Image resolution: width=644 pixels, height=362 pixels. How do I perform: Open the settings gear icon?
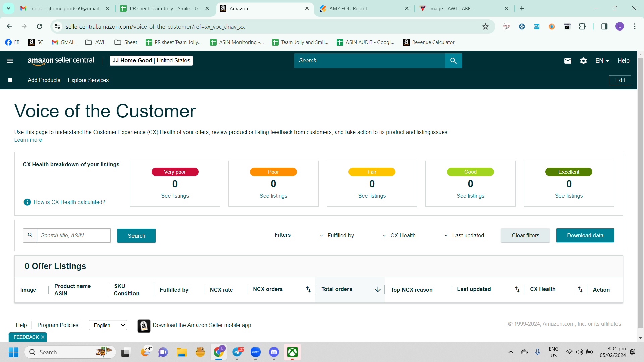point(583,61)
